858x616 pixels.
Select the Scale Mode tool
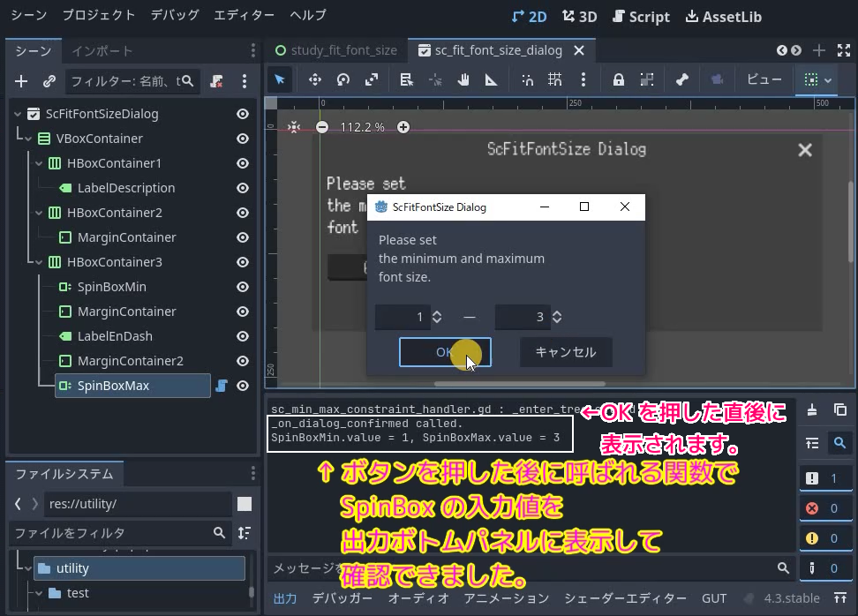point(372,80)
